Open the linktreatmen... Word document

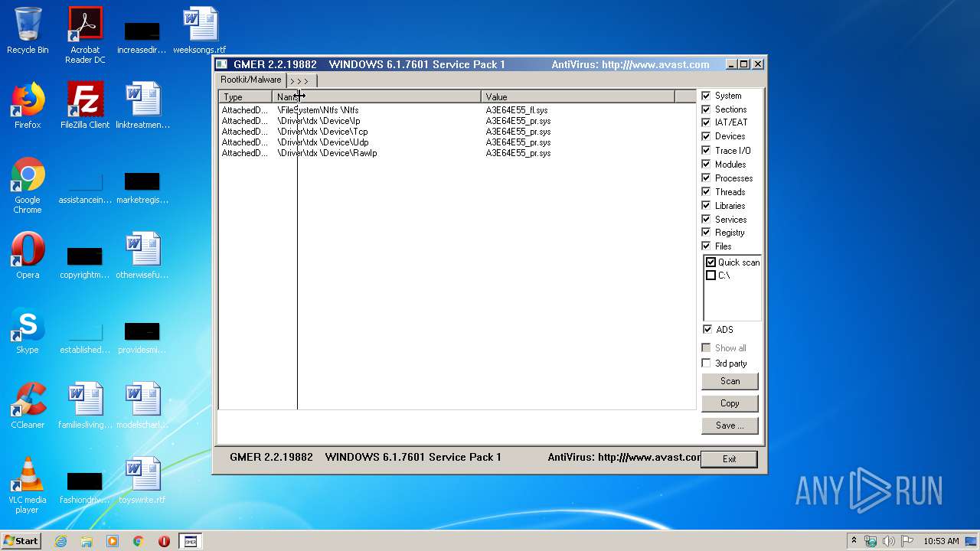(142, 106)
